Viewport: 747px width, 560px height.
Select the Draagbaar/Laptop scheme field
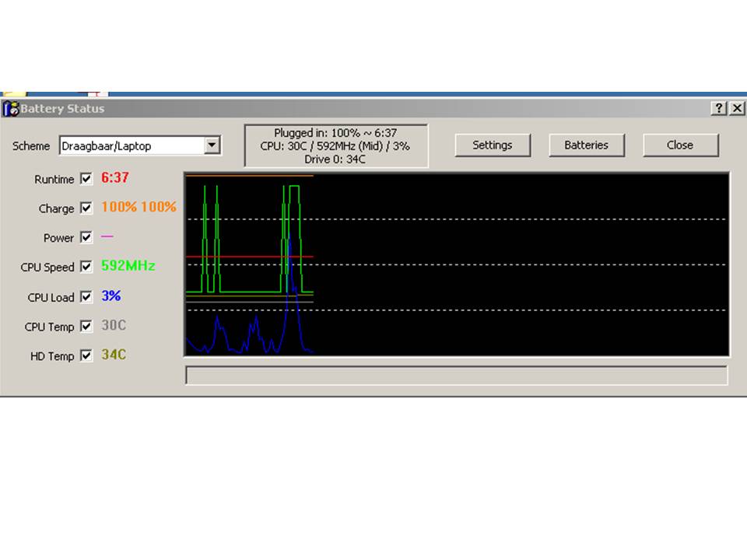[140, 145]
